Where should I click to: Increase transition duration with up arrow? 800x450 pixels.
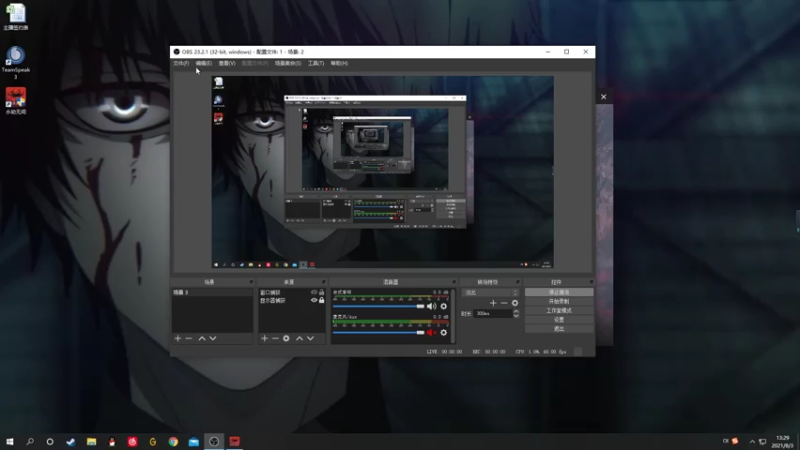tap(516, 311)
